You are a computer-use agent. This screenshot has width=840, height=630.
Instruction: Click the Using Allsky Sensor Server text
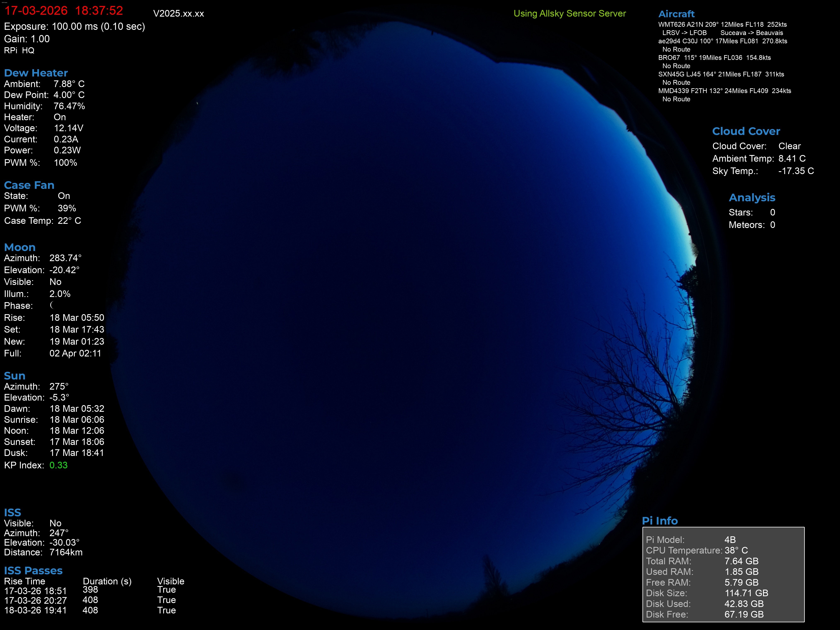pos(569,14)
